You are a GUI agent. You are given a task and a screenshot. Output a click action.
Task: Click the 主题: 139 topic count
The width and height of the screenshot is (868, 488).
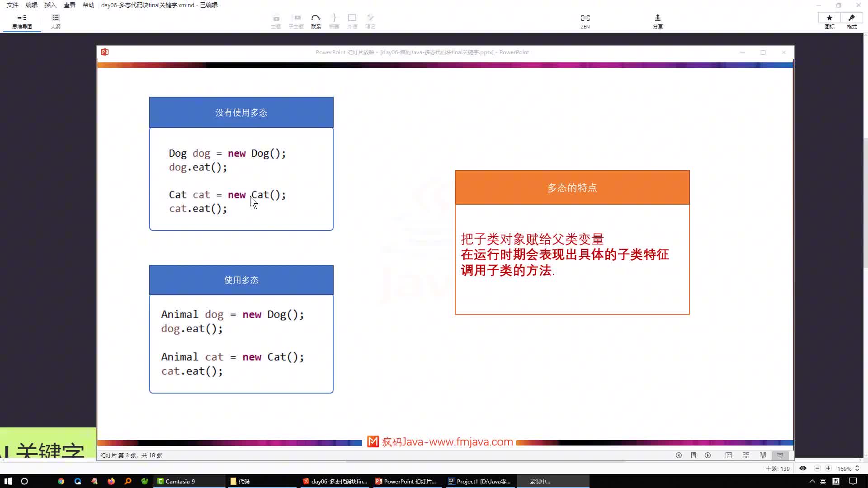click(x=778, y=469)
